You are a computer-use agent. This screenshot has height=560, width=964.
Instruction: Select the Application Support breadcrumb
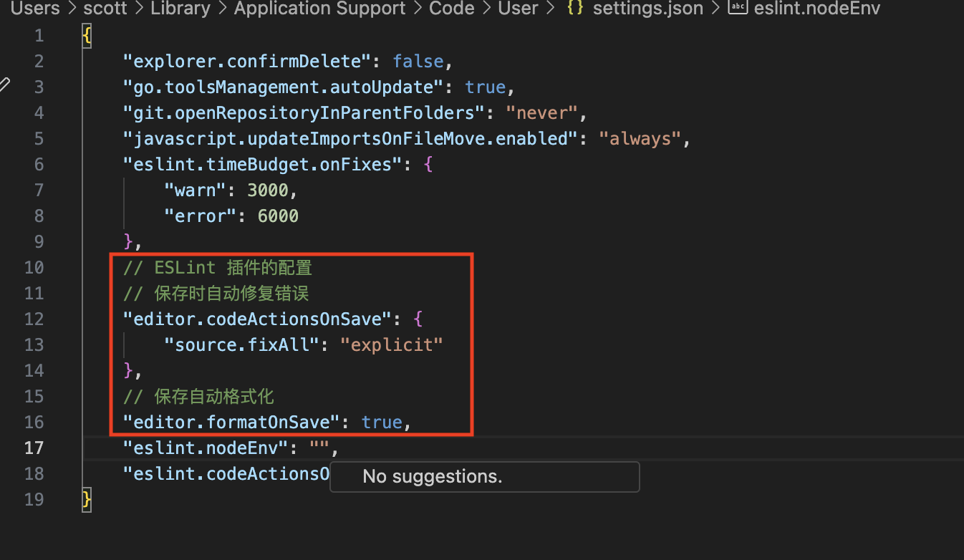[x=319, y=9]
